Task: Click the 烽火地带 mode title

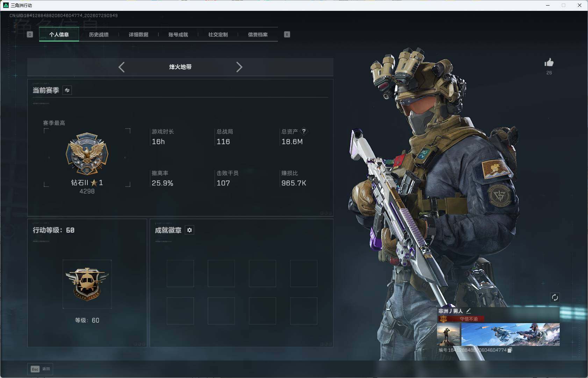Action: point(180,67)
